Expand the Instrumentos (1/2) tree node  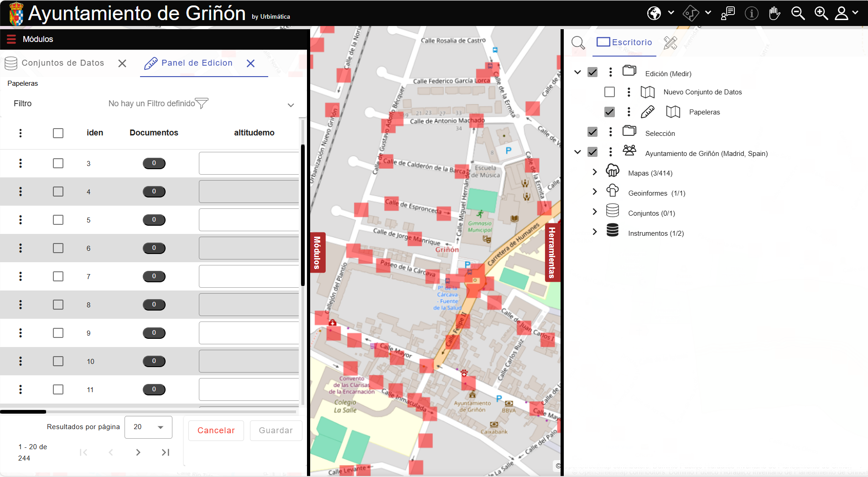595,233
